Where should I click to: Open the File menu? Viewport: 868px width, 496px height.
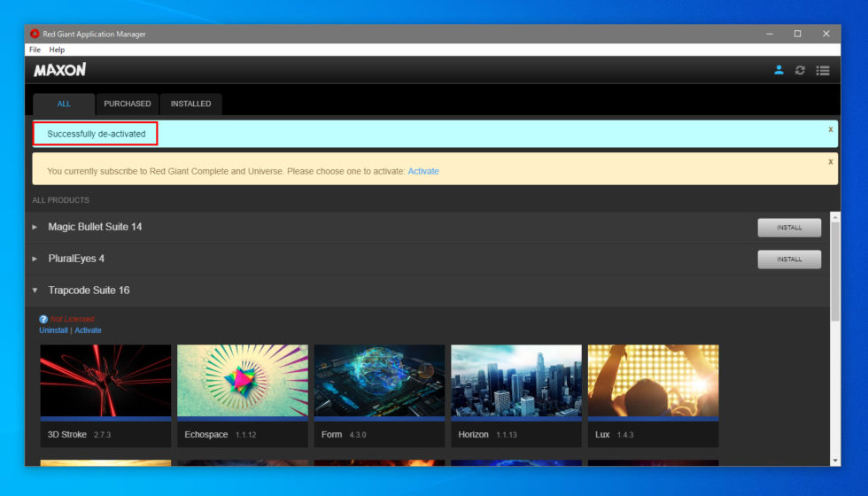(35, 50)
